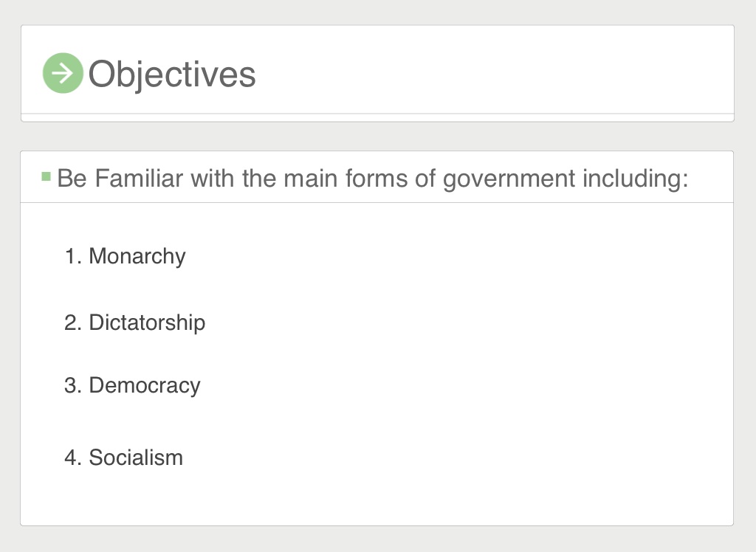
Task: Click the divider line under Objectives title
Action: (377, 114)
